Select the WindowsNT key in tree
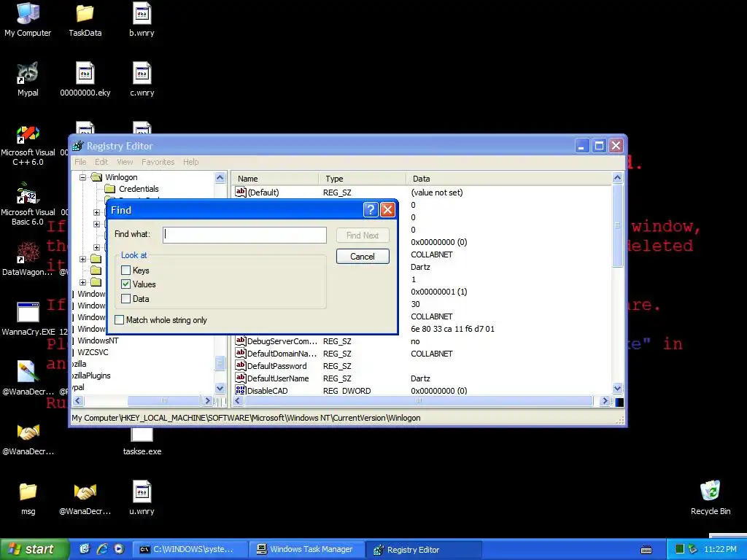Image resolution: width=747 pixels, height=560 pixels. (x=98, y=341)
